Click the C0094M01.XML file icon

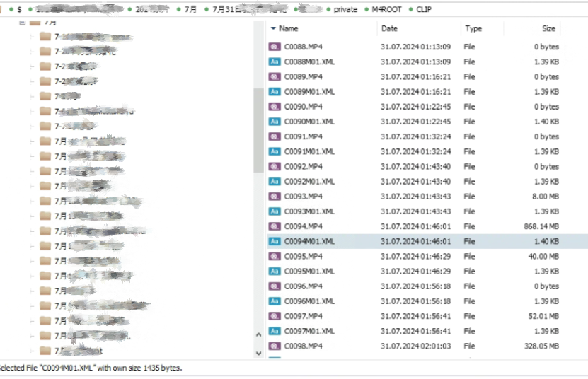click(275, 241)
